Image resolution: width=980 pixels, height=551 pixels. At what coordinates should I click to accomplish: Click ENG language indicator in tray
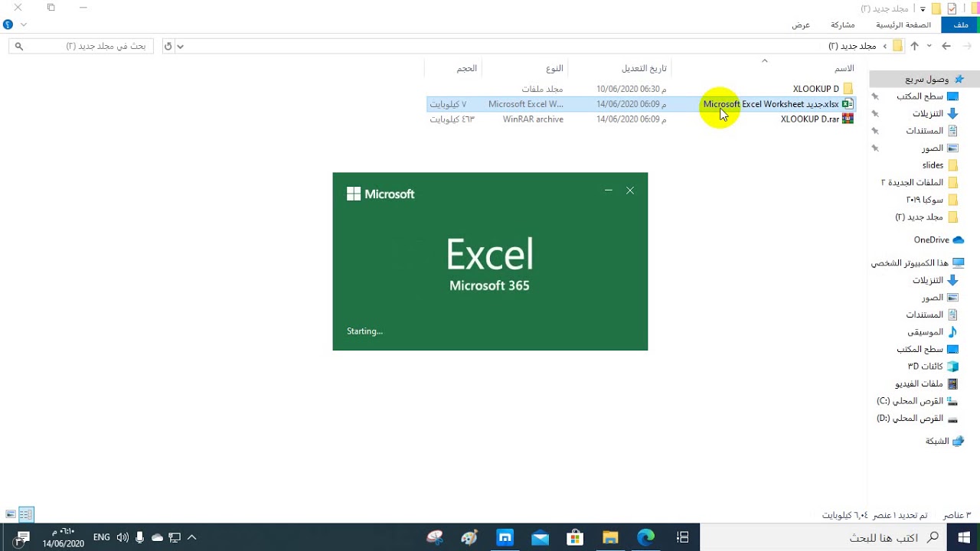pos(101,537)
